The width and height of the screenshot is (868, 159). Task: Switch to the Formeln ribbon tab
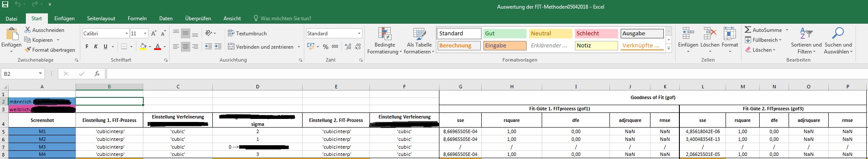coord(137,19)
